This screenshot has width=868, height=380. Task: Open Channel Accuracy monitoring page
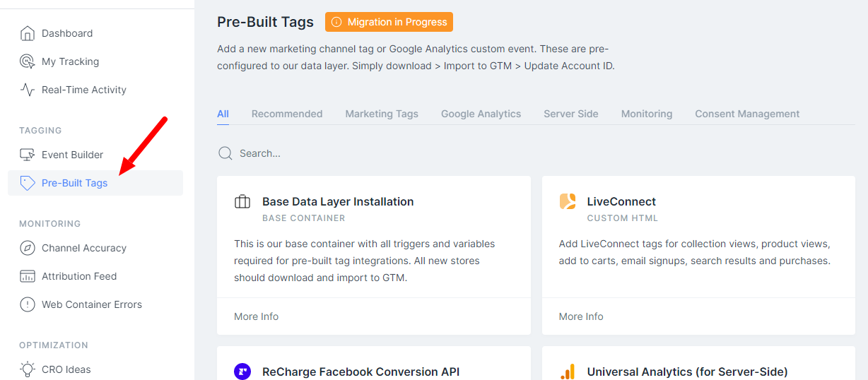(x=84, y=248)
